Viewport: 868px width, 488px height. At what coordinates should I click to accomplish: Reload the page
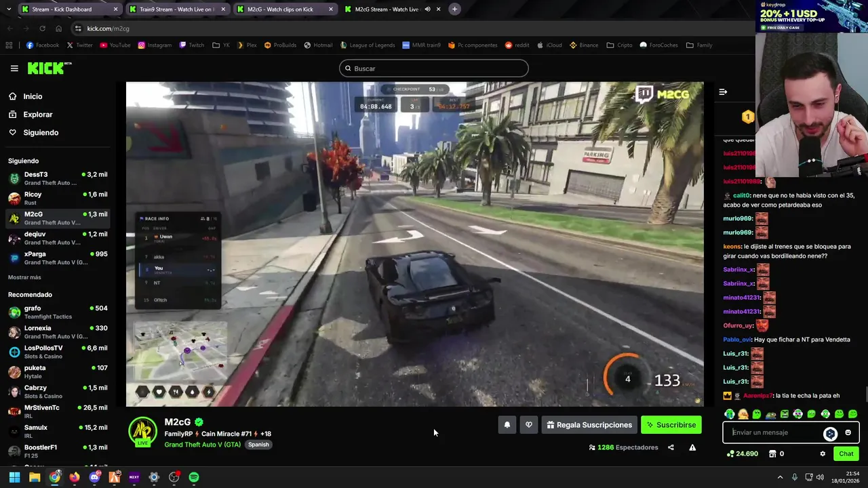(42, 28)
